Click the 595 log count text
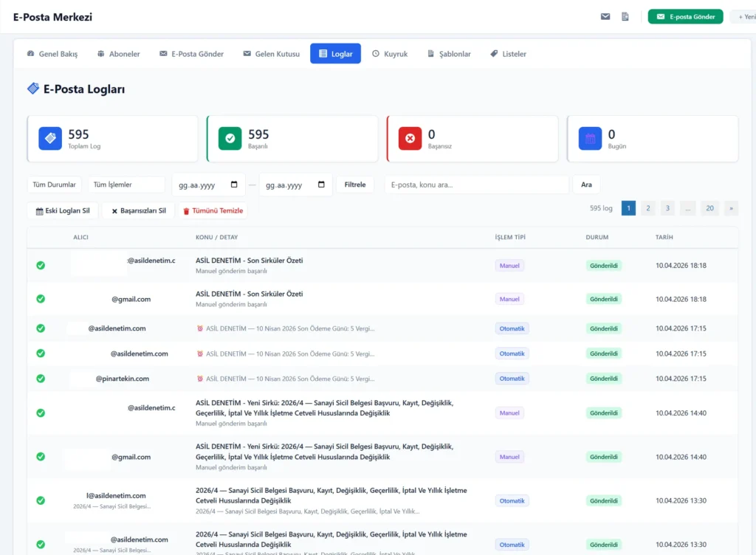The width and height of the screenshot is (756, 555). [x=601, y=208]
